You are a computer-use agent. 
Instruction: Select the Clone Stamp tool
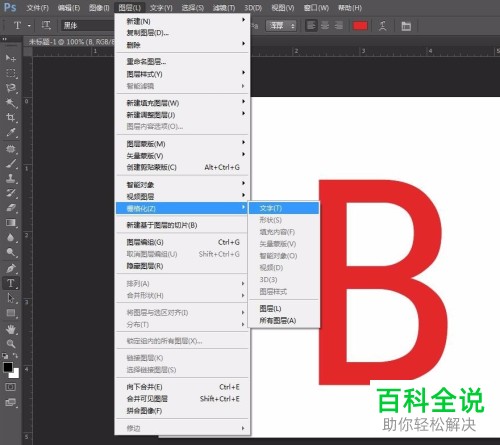tap(11, 178)
